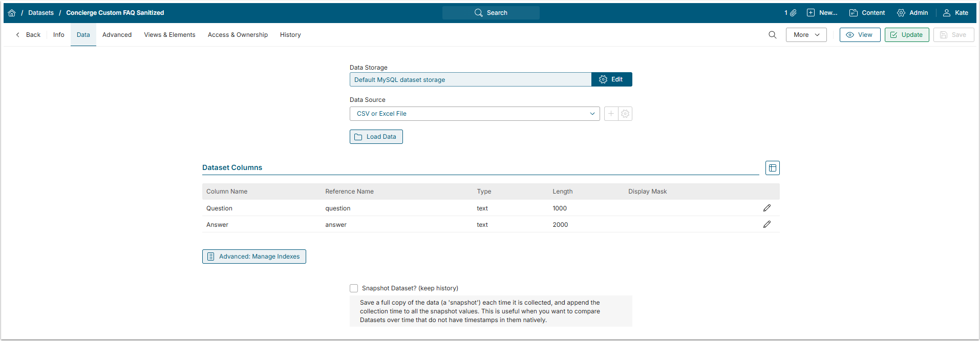Click the plus icon next to Data Source
This screenshot has width=980, height=341.
(x=611, y=114)
